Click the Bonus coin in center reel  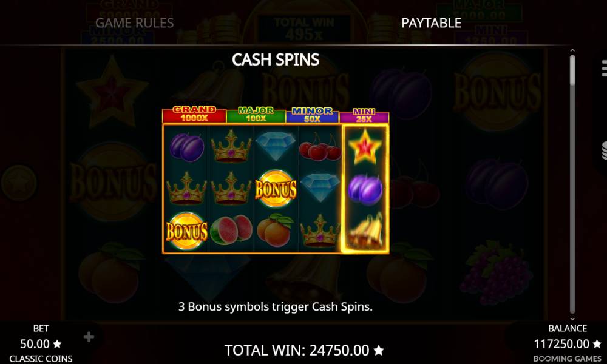276,189
